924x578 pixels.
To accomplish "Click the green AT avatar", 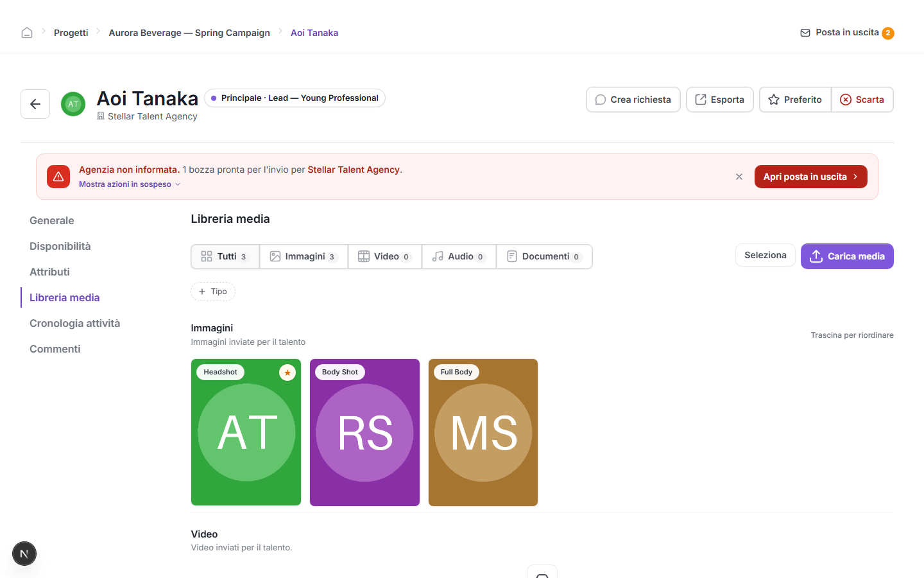I will (x=73, y=104).
